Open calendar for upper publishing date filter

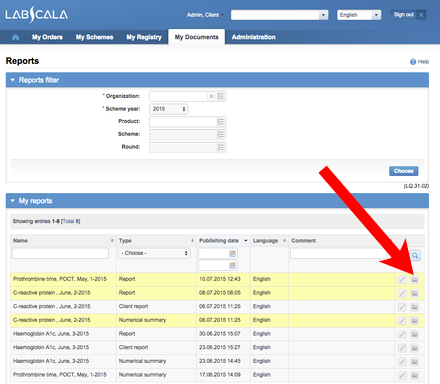[x=232, y=254]
